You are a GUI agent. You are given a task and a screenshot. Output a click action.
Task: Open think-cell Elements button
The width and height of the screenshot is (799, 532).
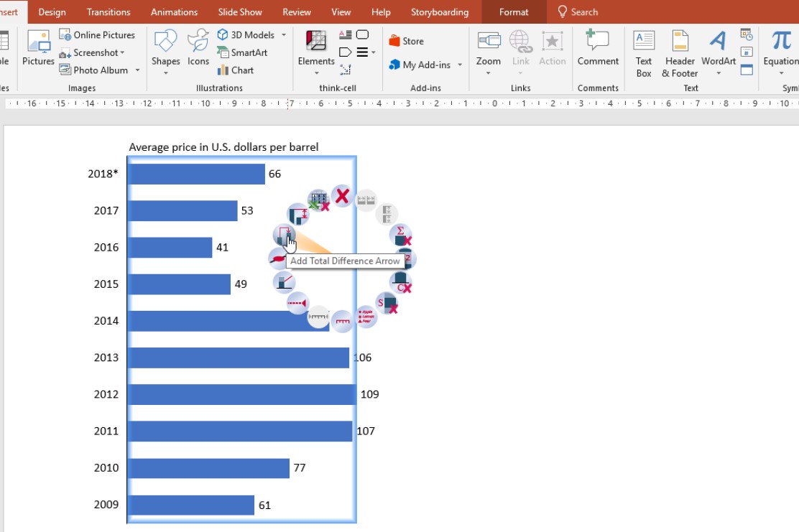tap(316, 53)
